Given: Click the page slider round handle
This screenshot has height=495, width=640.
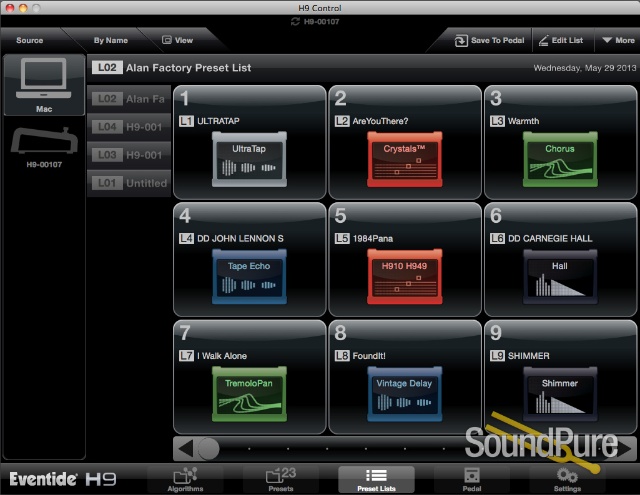Looking at the screenshot, I should (x=209, y=449).
